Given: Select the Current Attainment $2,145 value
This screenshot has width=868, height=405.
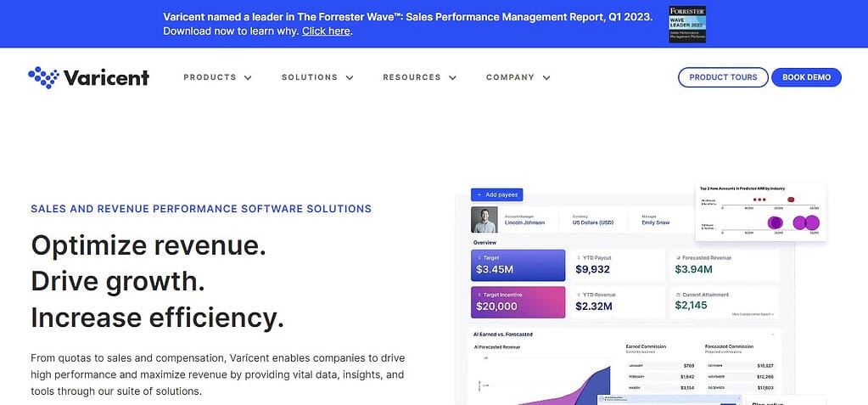Looking at the screenshot, I should pyautogui.click(x=691, y=306).
